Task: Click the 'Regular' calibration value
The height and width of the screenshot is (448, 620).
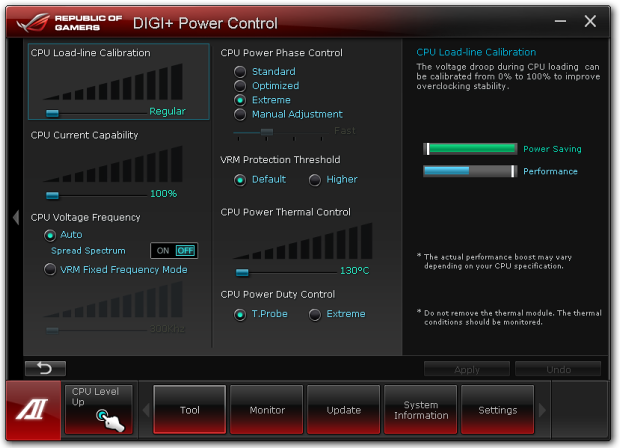Action: point(167,112)
